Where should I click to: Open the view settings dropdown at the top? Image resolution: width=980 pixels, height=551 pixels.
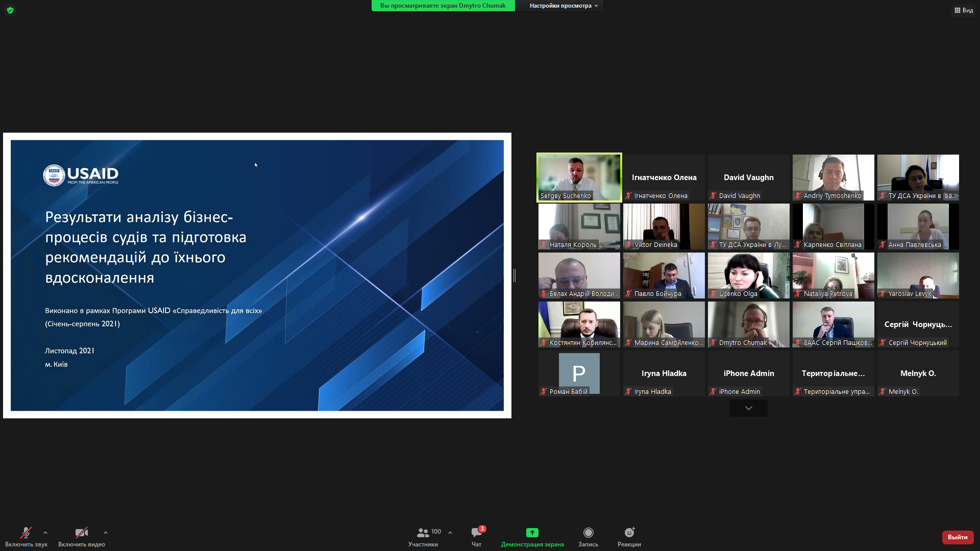(x=563, y=6)
